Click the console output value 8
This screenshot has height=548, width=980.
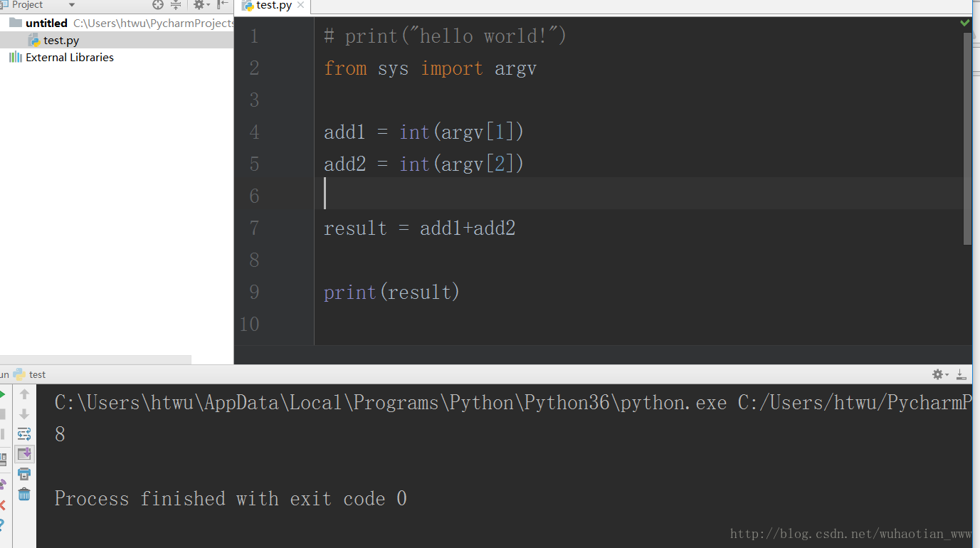(x=60, y=434)
